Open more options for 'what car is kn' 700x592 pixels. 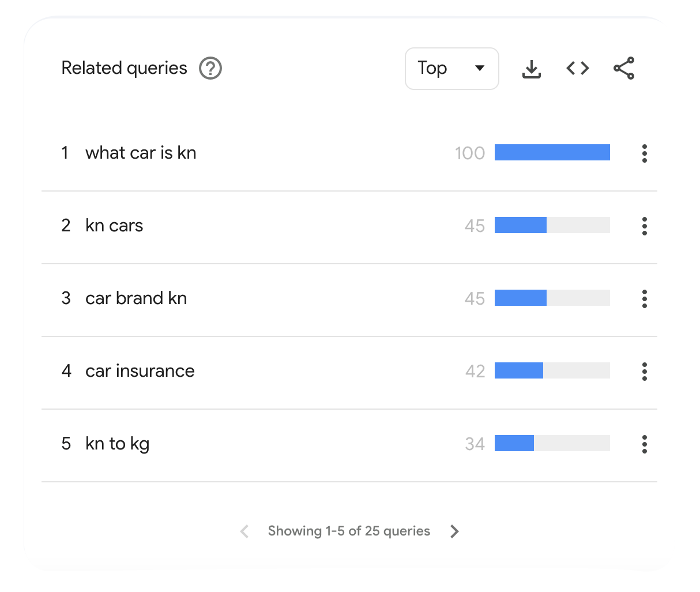click(x=645, y=153)
